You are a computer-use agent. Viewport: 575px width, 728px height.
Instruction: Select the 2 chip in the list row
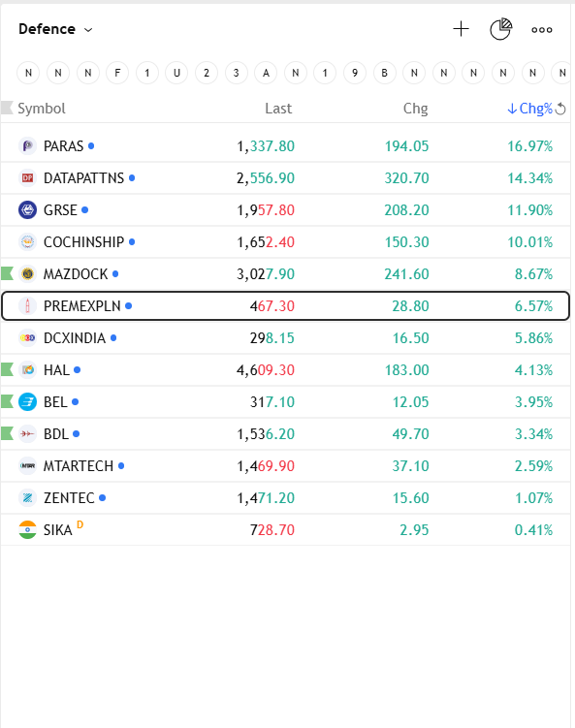[x=207, y=73]
